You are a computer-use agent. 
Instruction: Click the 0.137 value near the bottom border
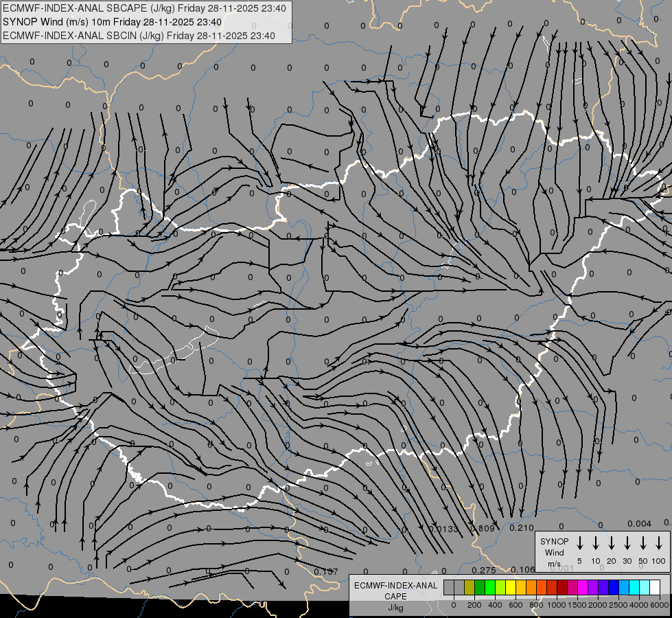[326, 572]
